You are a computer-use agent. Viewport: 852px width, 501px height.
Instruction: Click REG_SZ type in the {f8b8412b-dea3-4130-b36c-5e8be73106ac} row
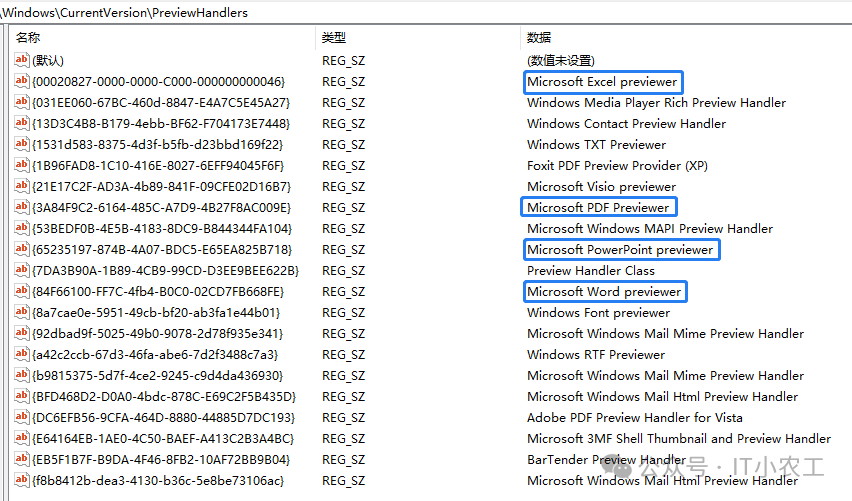(343, 481)
